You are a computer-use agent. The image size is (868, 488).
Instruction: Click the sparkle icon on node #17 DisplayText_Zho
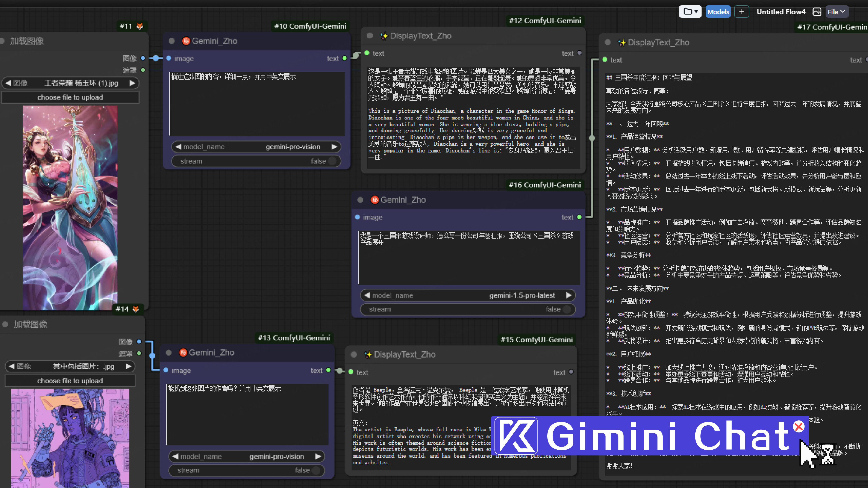[622, 43]
